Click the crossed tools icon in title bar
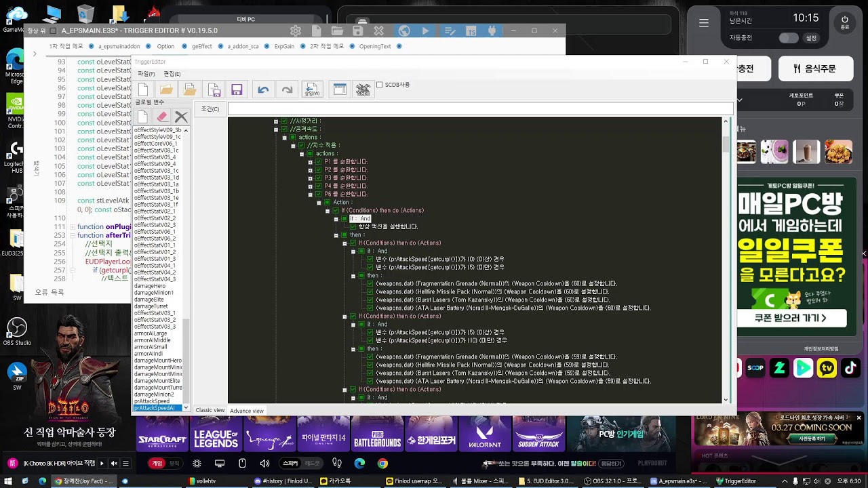This screenshot has height=488, width=868. [x=379, y=30]
